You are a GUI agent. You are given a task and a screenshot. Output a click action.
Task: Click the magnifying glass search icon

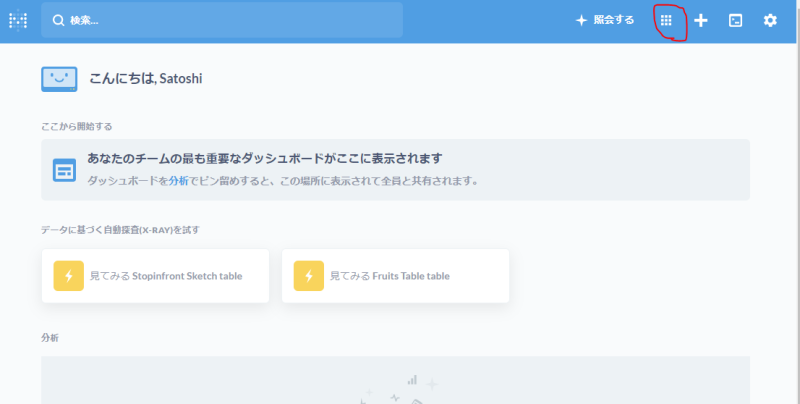tap(59, 20)
